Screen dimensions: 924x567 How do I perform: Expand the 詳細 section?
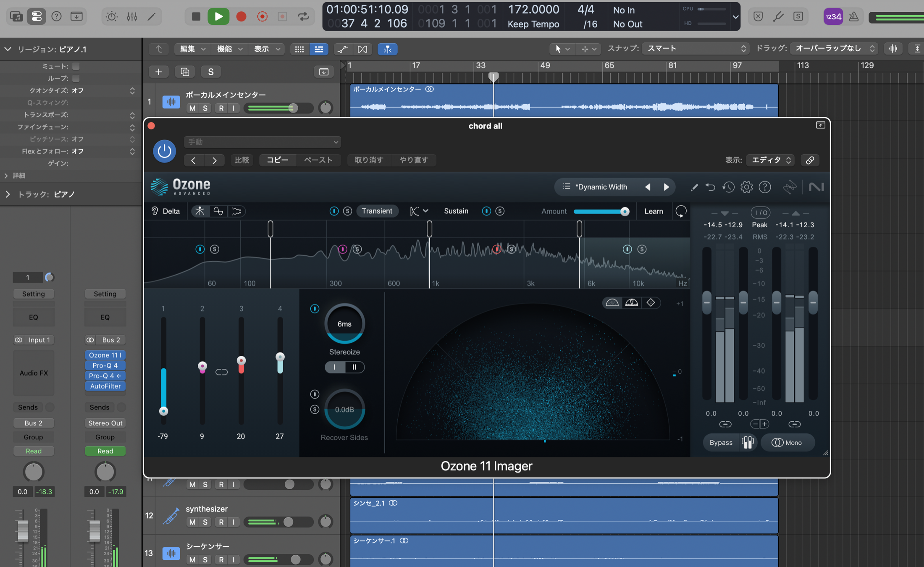(x=6, y=176)
